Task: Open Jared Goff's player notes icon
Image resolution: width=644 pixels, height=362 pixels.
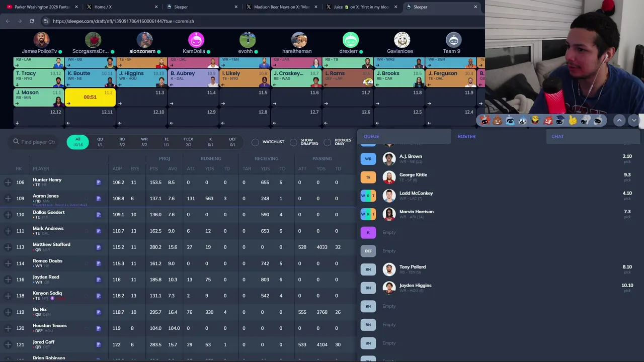Action: pyautogui.click(x=99, y=344)
